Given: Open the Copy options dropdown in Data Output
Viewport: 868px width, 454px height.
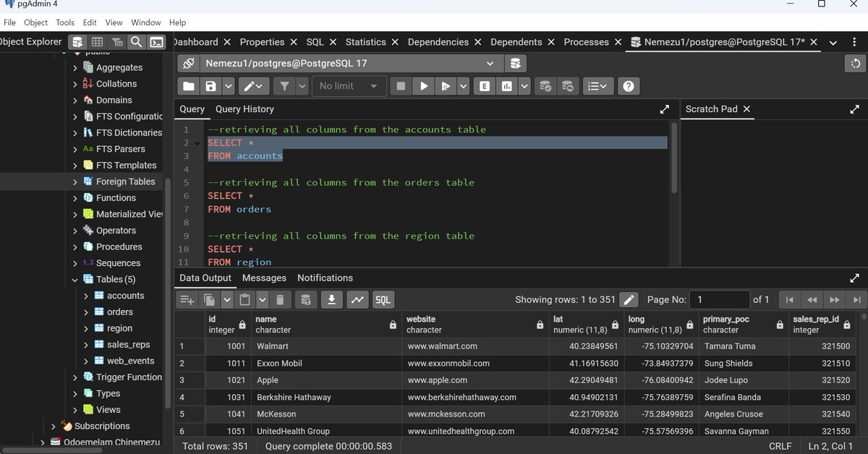Looking at the screenshot, I should point(227,299).
